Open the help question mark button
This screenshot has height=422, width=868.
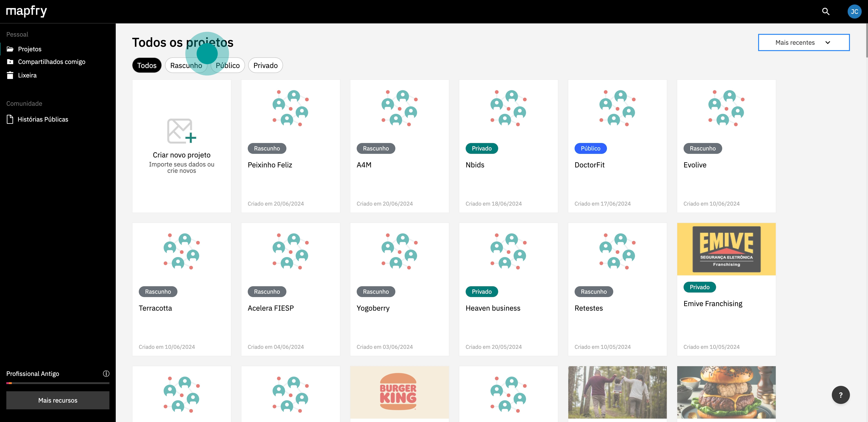click(840, 395)
